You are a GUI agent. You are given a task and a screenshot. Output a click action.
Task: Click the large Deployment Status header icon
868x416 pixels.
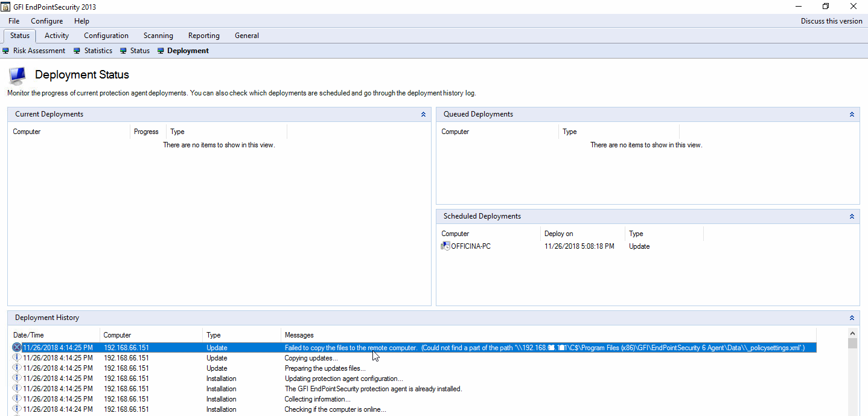pyautogui.click(x=18, y=76)
